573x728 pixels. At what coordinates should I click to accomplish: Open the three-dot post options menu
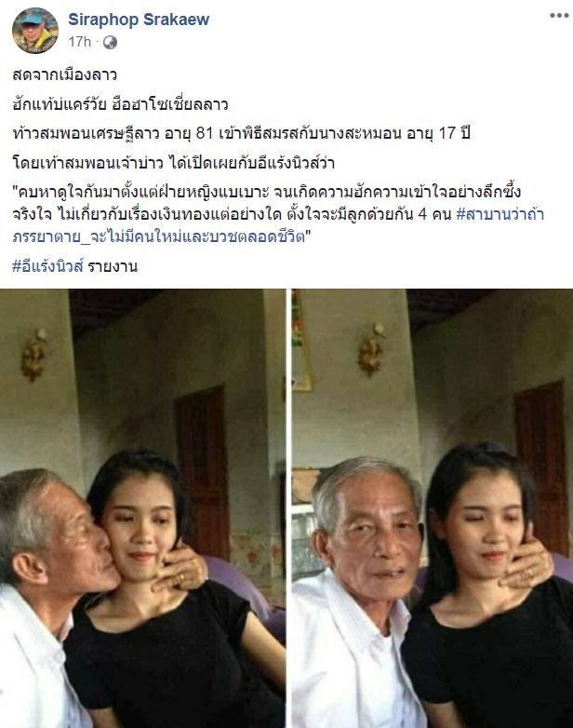559,15
